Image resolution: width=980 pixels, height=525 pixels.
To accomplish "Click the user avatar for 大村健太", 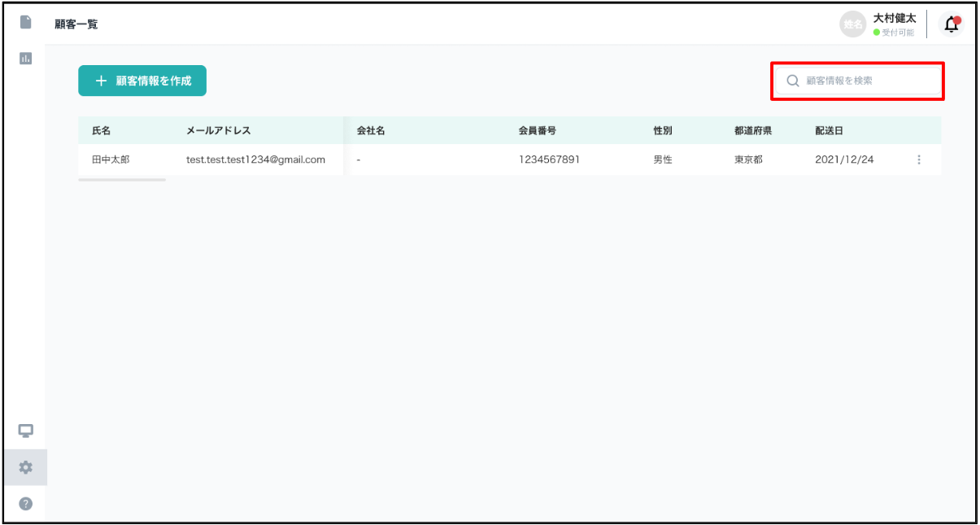I will click(x=852, y=24).
